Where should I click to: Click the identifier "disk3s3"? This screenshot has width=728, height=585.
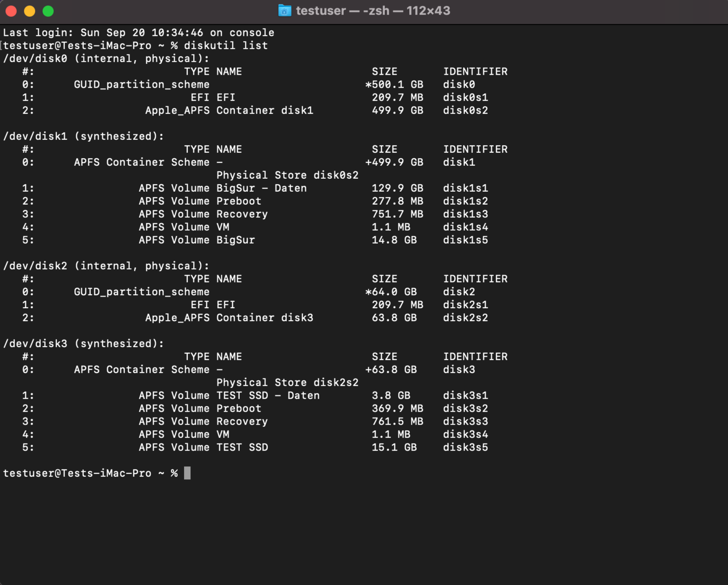[465, 422]
